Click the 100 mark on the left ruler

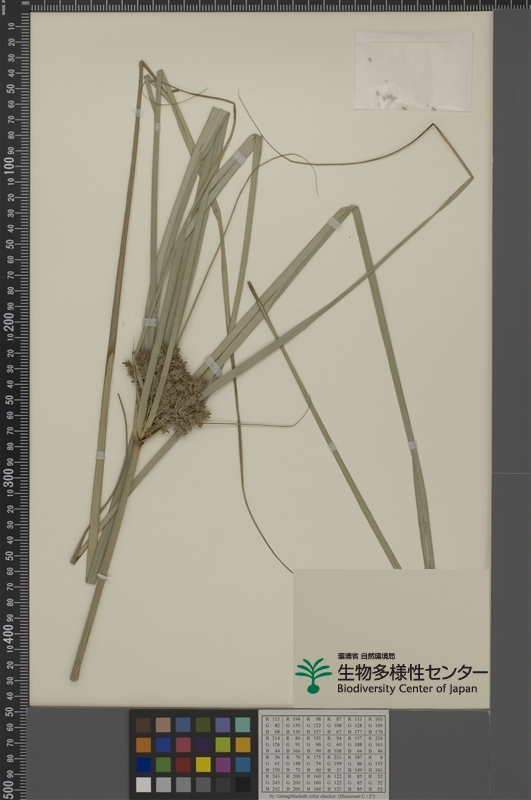point(9,165)
